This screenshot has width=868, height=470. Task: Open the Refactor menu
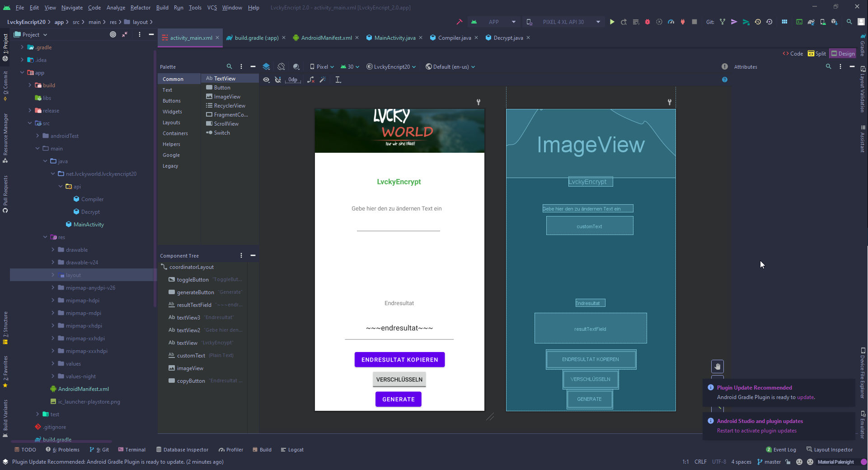[140, 8]
